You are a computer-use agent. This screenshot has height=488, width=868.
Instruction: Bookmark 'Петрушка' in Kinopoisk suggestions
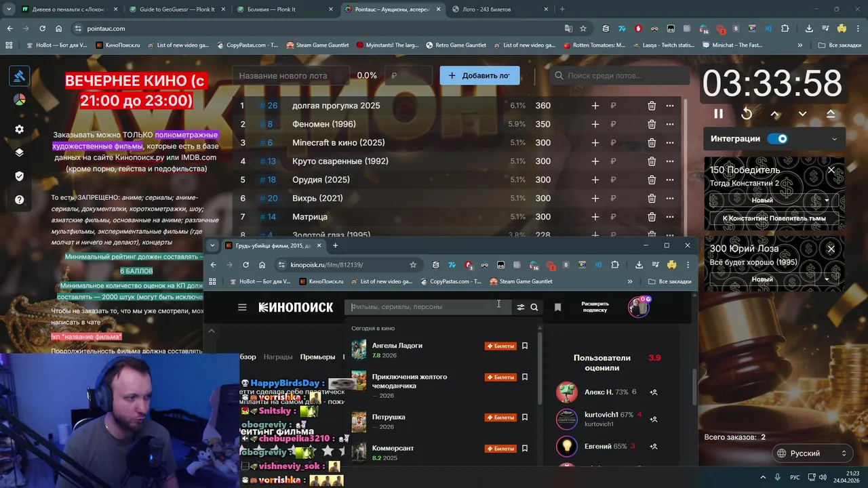coord(525,418)
